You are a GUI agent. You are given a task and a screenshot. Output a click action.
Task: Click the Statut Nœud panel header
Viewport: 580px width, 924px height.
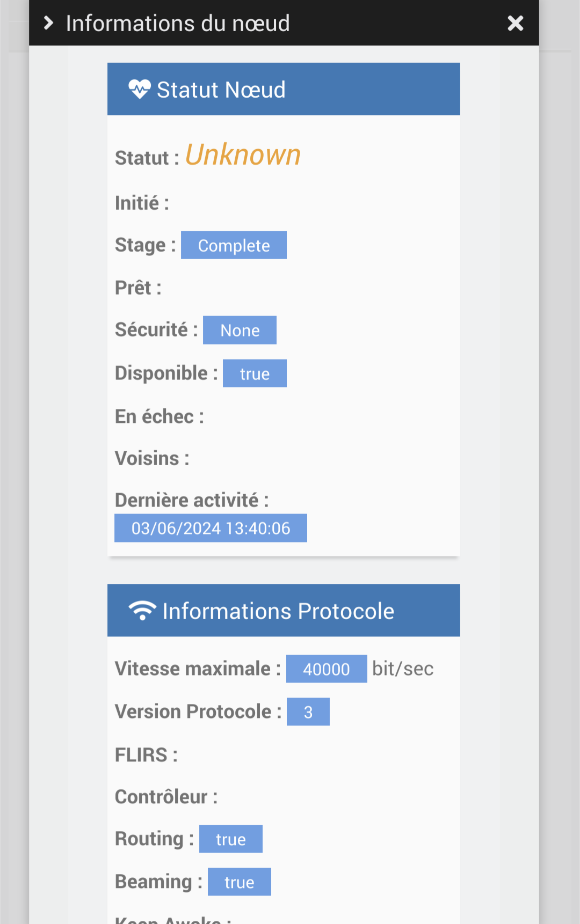pos(284,89)
